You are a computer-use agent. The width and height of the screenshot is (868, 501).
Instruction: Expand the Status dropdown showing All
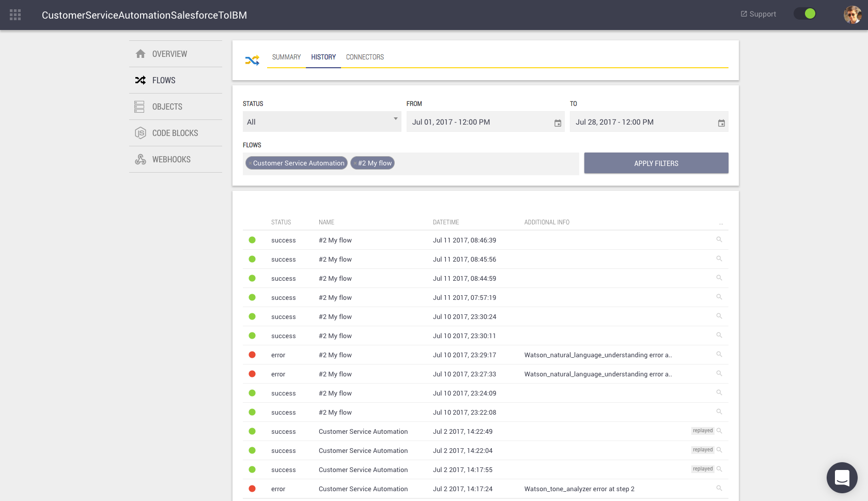click(322, 122)
